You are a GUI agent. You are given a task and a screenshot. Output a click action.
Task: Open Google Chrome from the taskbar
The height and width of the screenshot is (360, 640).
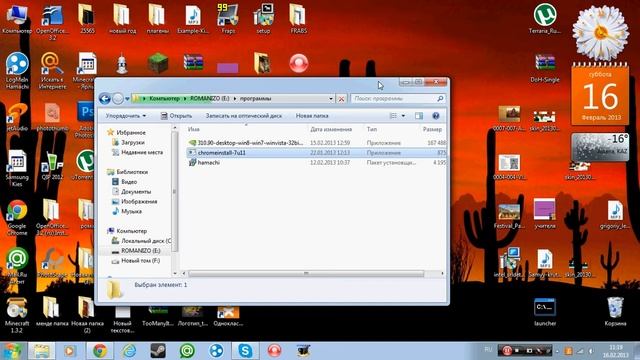click(100, 351)
